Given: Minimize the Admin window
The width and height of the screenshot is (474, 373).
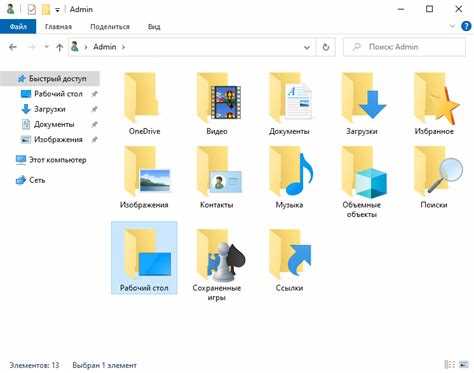Looking at the screenshot, I should pyautogui.click(x=401, y=9).
